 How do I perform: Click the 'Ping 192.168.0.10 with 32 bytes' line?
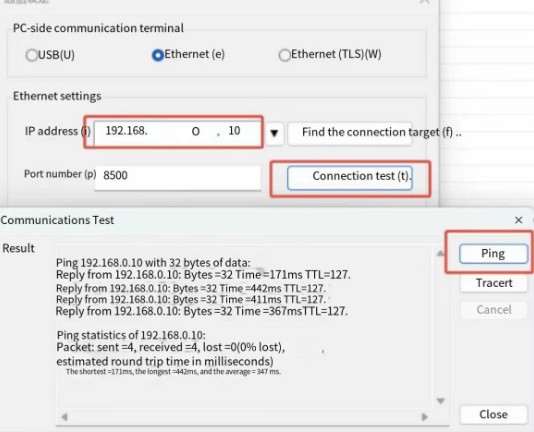click(x=153, y=263)
